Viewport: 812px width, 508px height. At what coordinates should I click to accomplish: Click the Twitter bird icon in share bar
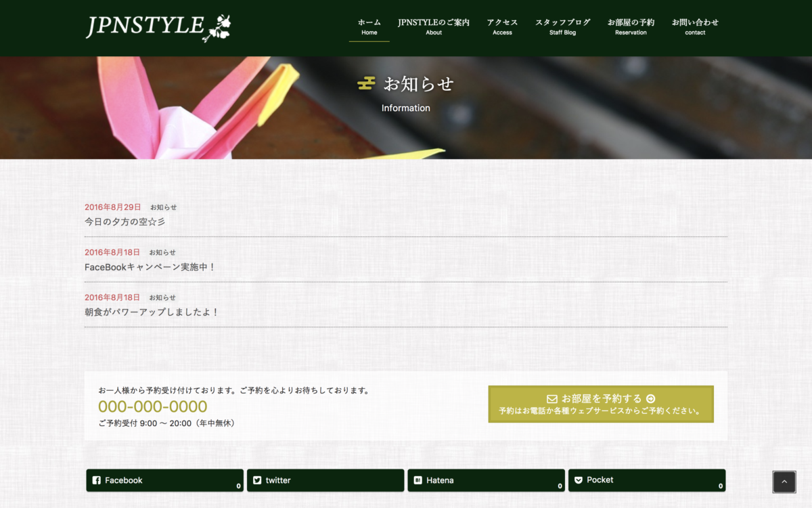click(257, 480)
